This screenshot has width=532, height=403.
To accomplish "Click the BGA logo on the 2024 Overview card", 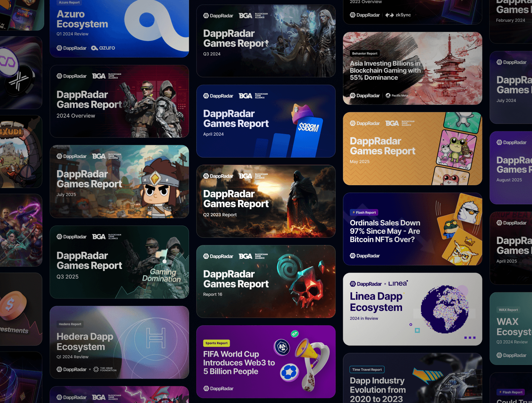I will 107,76.
